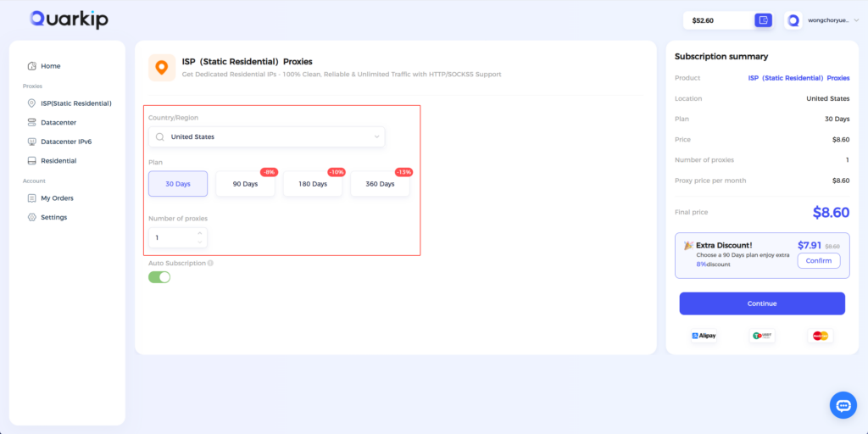
Task: Open the live chat bubble
Action: 843,405
